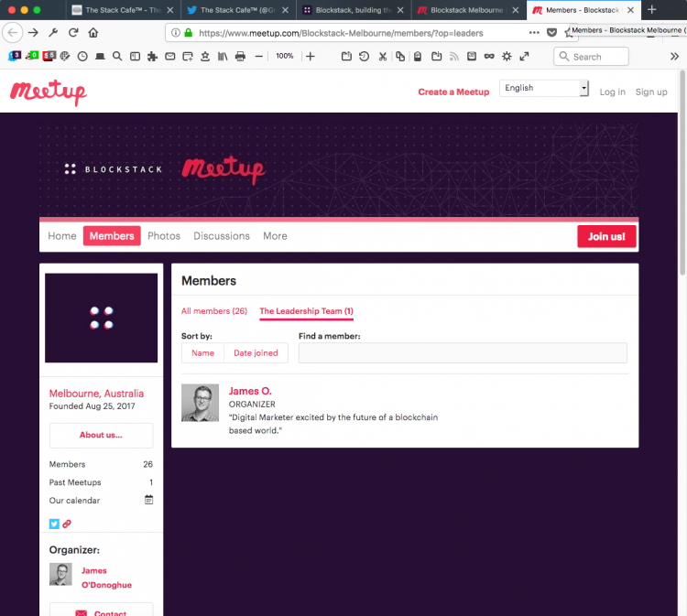Image resolution: width=687 pixels, height=616 pixels.
Task: Show All members (26) list
Action: 214,311
